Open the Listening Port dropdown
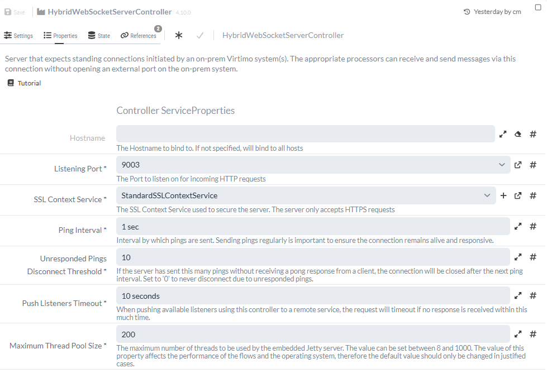Screen dimensions: 547x392 pyautogui.click(x=313, y=165)
